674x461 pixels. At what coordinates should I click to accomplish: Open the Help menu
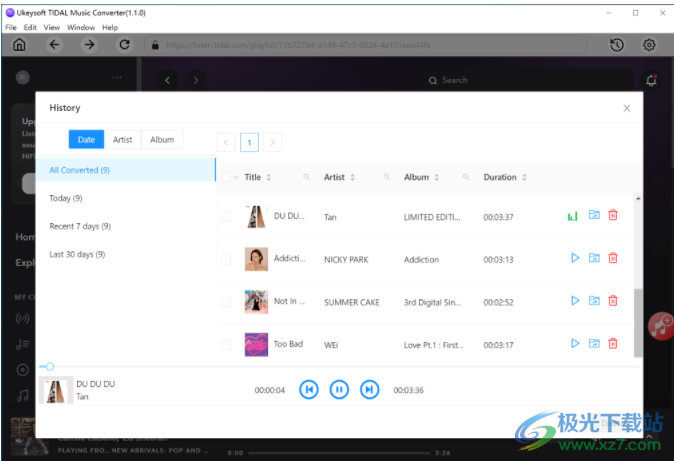pos(110,28)
